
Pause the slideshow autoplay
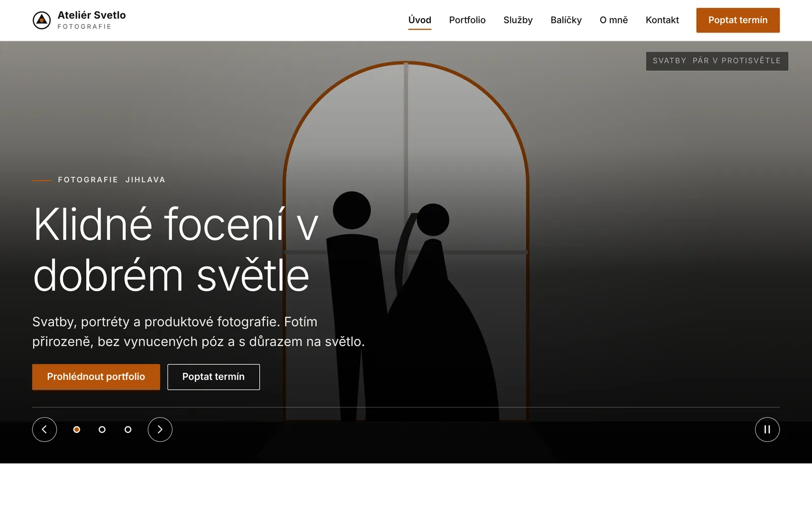click(767, 430)
